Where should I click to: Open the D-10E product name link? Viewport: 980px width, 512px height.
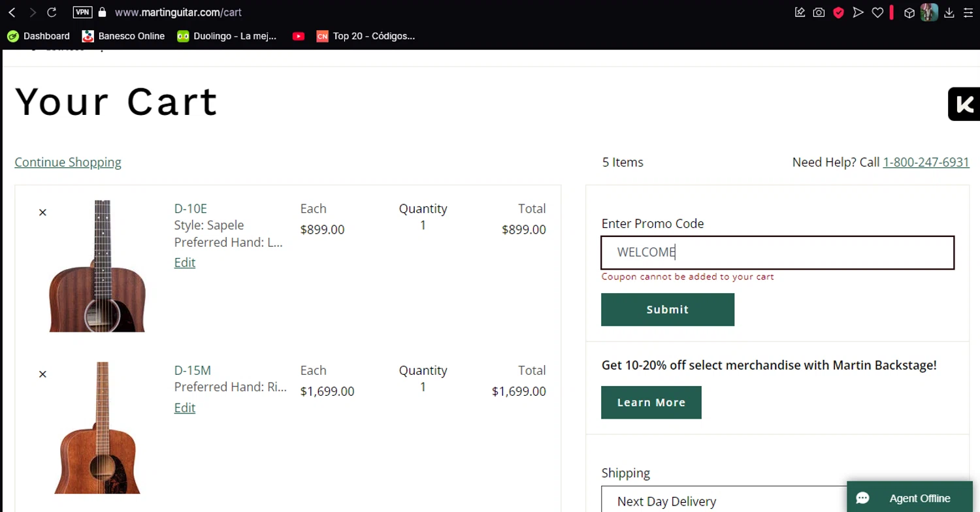(190, 208)
